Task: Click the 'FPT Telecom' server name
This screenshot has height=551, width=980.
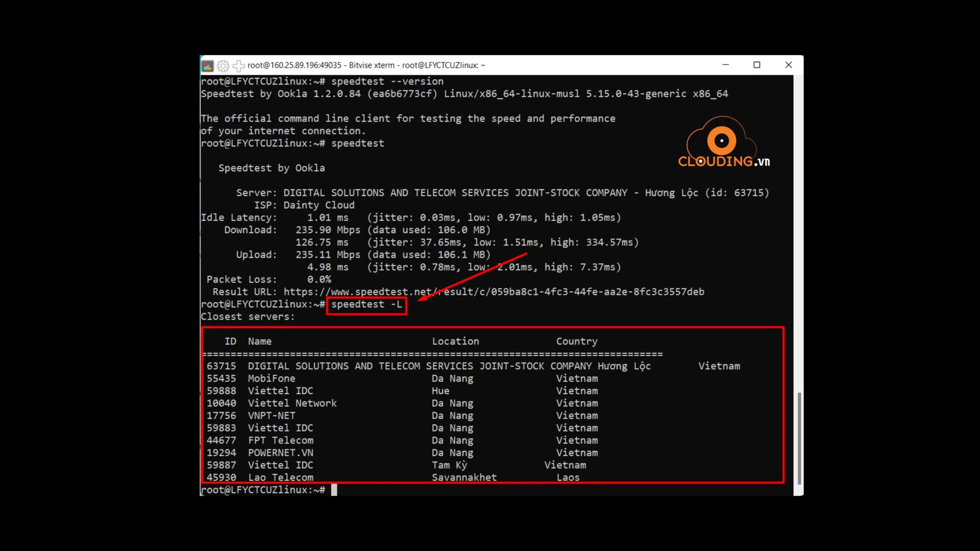Action: [281, 440]
